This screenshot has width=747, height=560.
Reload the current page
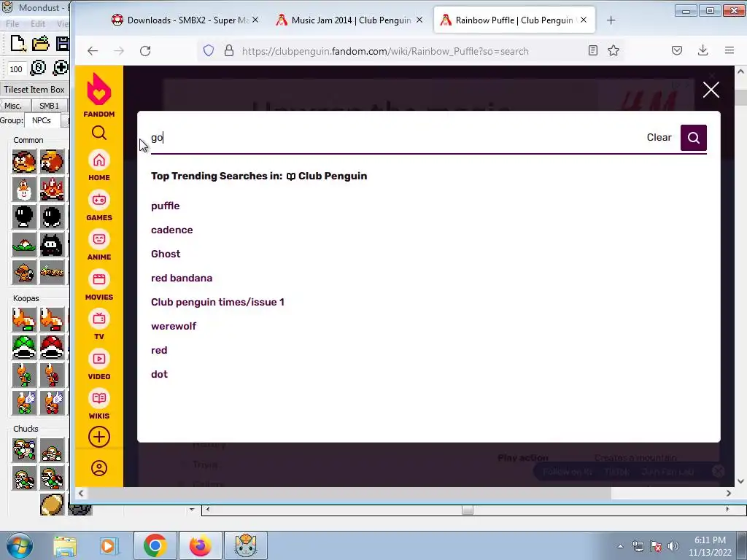click(x=145, y=51)
